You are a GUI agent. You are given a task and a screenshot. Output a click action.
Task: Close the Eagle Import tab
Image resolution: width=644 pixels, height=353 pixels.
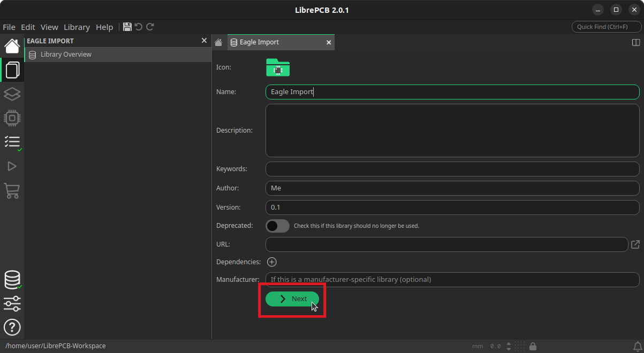coord(329,42)
